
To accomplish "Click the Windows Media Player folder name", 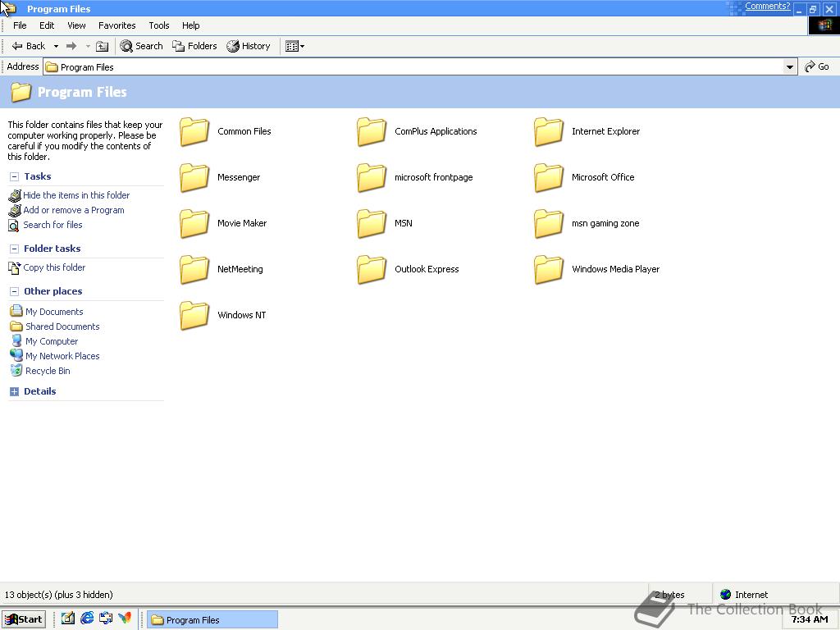I will pos(615,269).
